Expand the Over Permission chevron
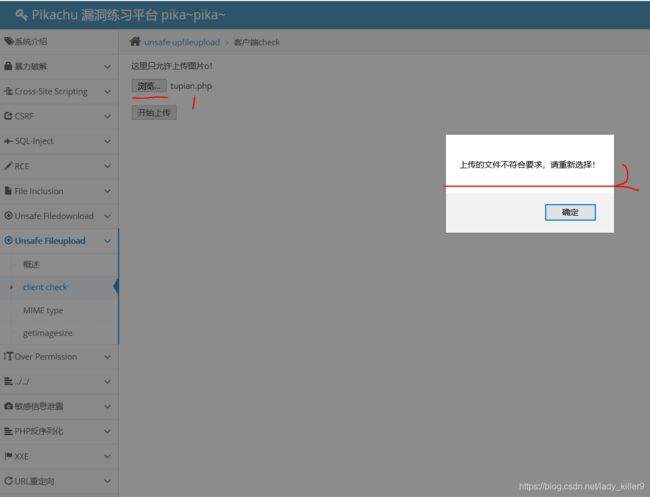 107,357
